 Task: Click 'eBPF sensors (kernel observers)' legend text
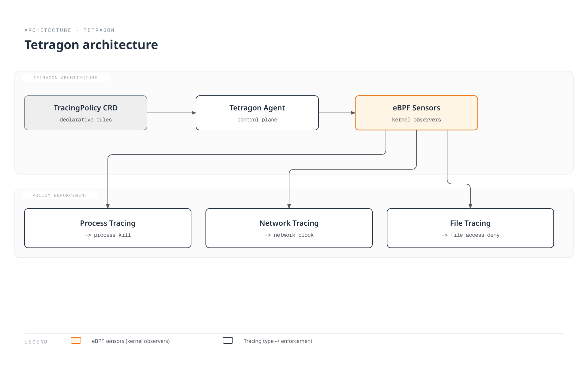click(x=131, y=341)
